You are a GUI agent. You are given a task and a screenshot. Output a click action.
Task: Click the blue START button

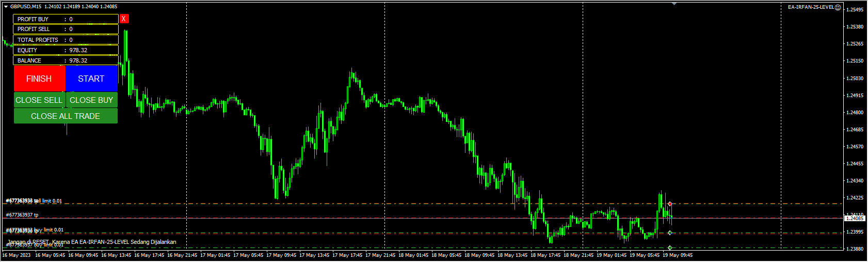tap(91, 79)
